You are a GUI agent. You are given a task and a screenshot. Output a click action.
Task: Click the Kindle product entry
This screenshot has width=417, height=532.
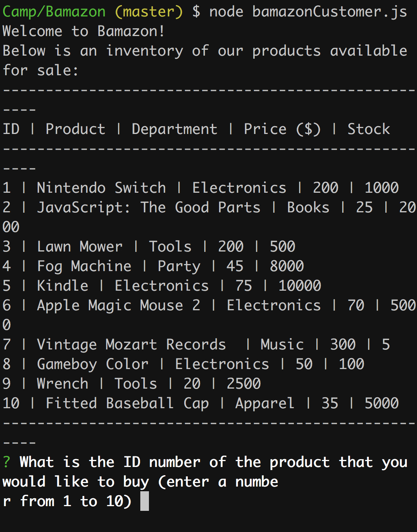click(162, 286)
